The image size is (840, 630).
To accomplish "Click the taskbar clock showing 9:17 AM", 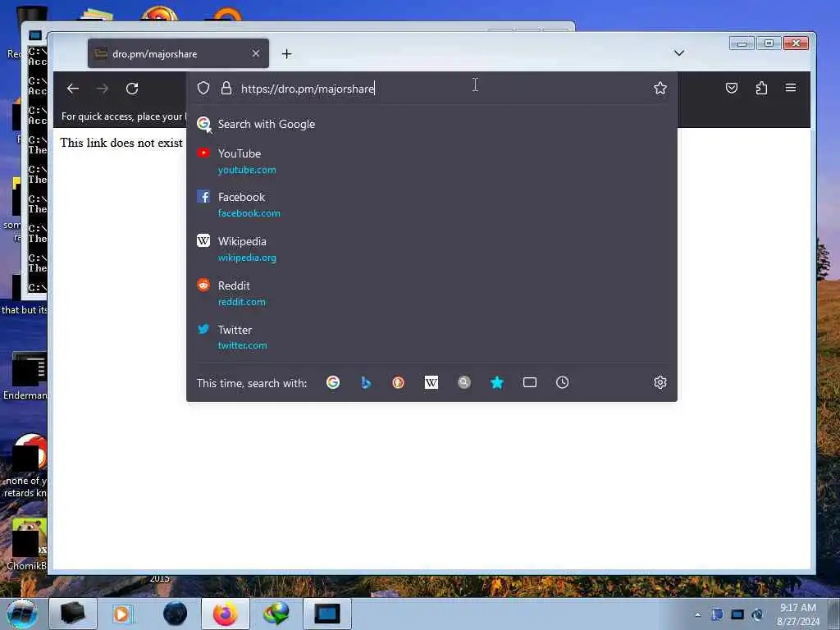I will 797,614.
